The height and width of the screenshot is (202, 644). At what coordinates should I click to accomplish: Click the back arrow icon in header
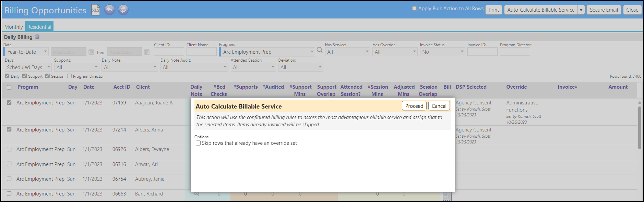pos(109,10)
